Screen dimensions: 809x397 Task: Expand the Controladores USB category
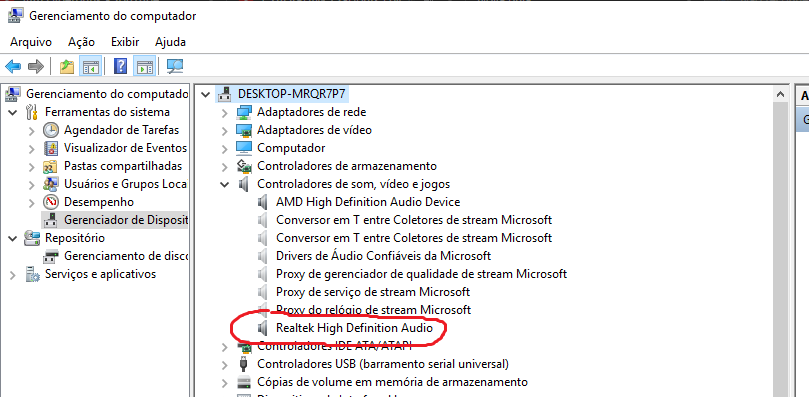pos(224,364)
